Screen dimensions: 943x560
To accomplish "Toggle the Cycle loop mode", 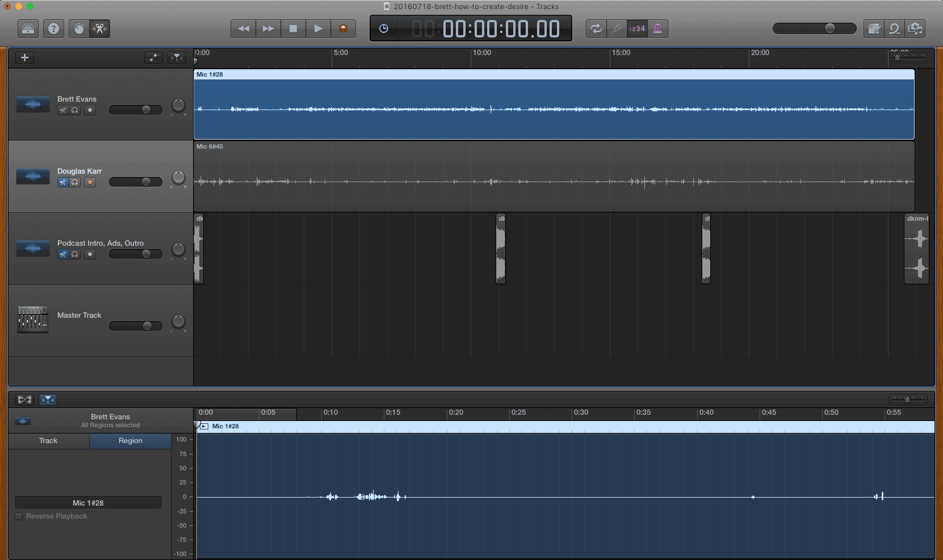I will click(x=596, y=29).
